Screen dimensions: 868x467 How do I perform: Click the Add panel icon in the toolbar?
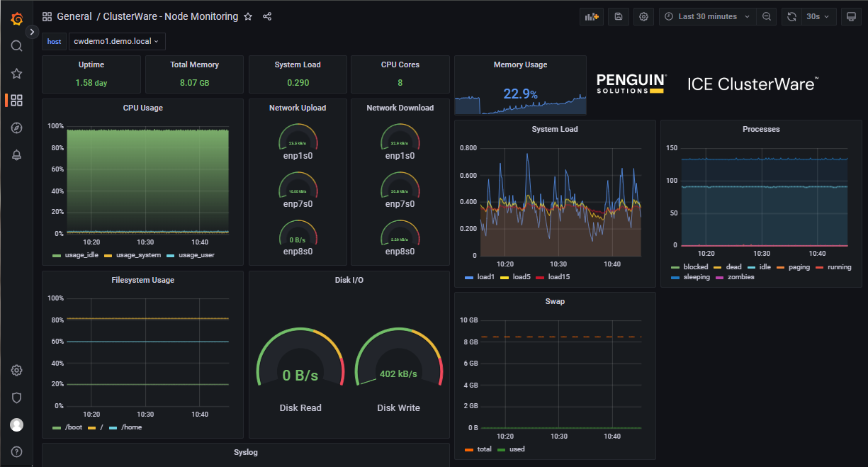coord(592,16)
